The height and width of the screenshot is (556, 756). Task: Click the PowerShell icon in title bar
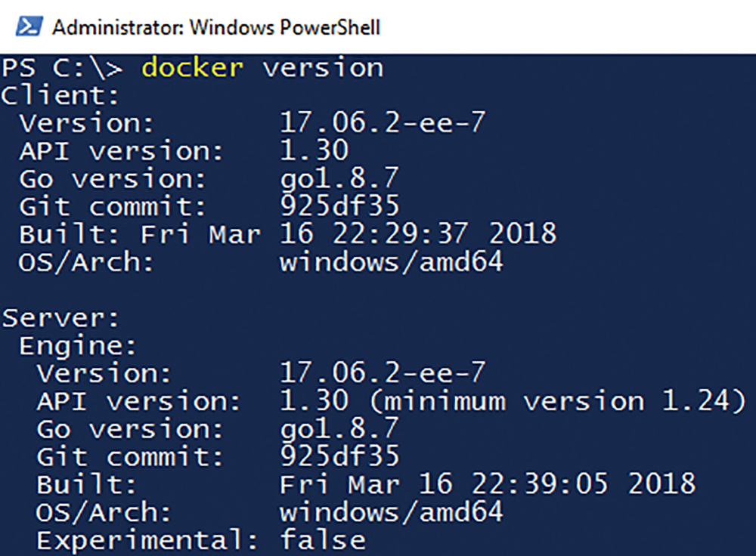tap(29, 26)
